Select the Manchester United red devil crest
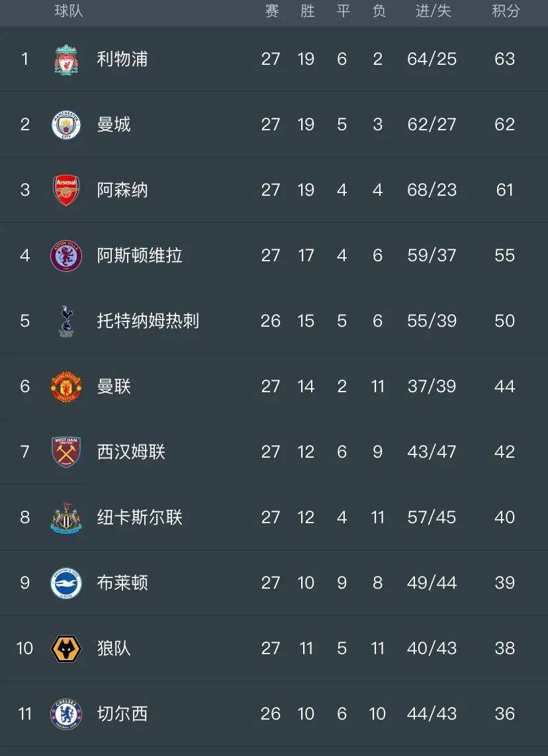The image size is (548, 756). (x=66, y=386)
